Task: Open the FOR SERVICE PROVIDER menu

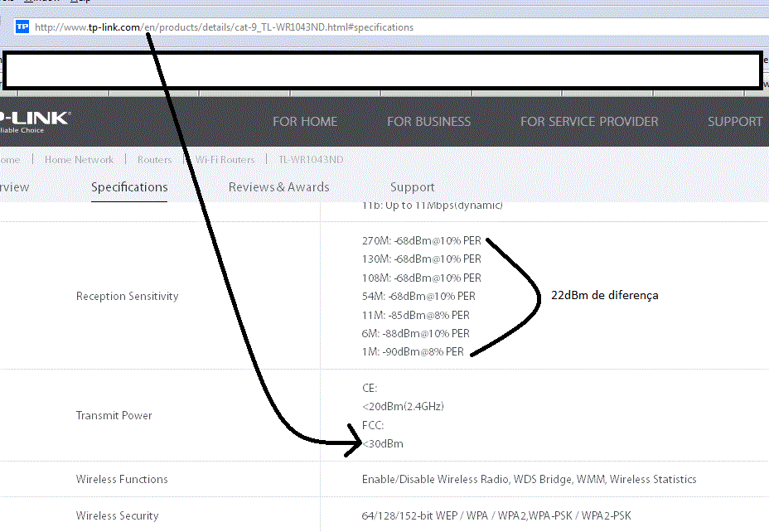Action: point(589,121)
